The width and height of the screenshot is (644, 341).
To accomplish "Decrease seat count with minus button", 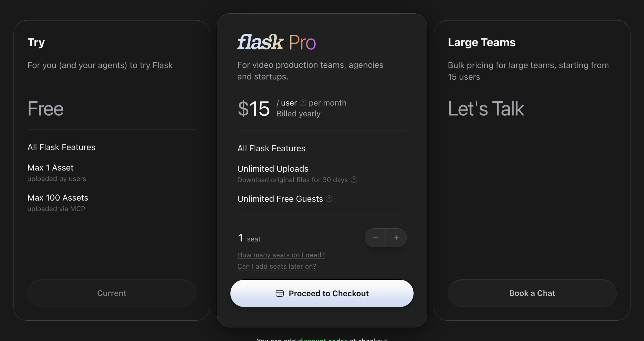I will (x=375, y=238).
